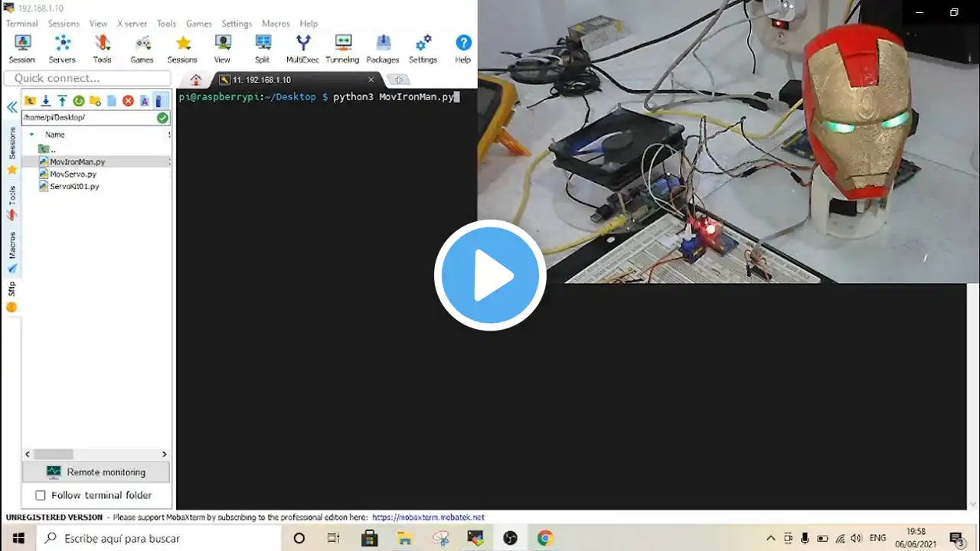
Task: Click the Windows taskbar search box
Action: (x=159, y=538)
